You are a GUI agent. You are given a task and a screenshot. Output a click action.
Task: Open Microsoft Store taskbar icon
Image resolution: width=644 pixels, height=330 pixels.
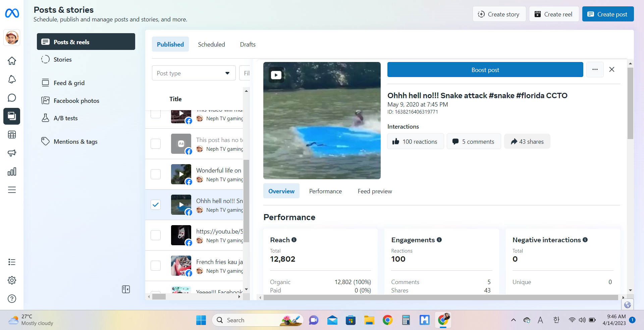pos(351,320)
